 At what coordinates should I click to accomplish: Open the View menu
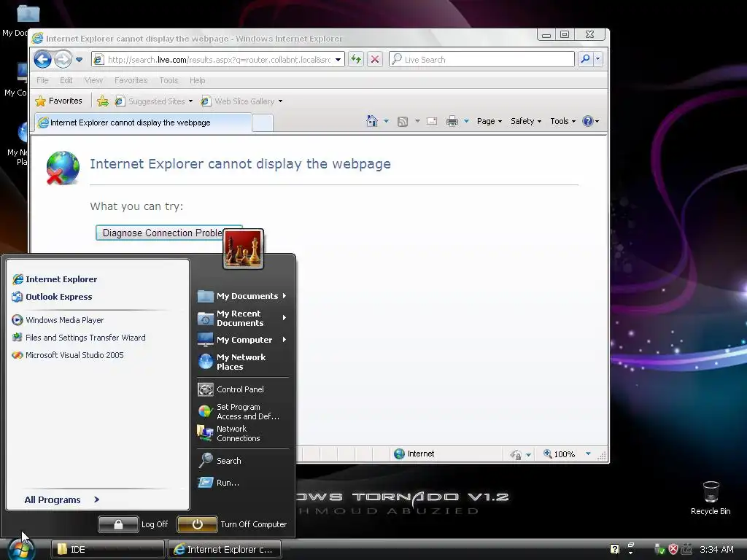point(93,80)
